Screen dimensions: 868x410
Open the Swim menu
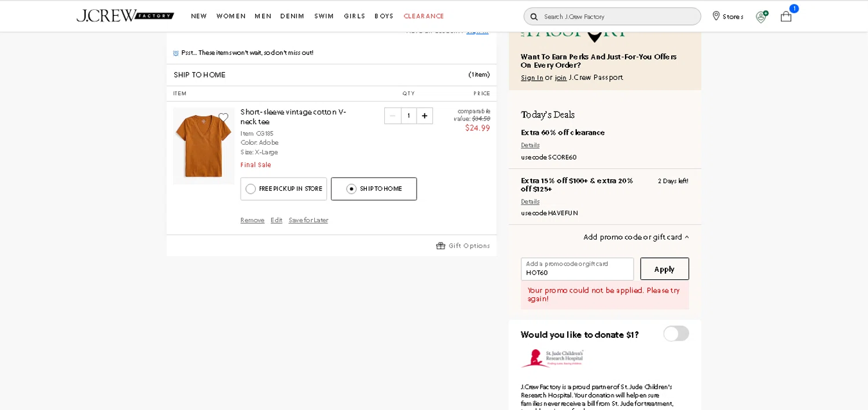point(324,16)
